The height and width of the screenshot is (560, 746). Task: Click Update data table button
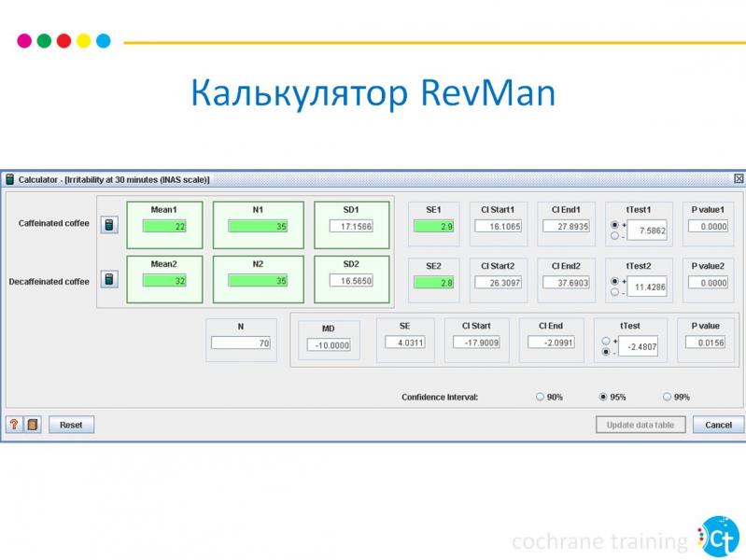pyautogui.click(x=640, y=425)
